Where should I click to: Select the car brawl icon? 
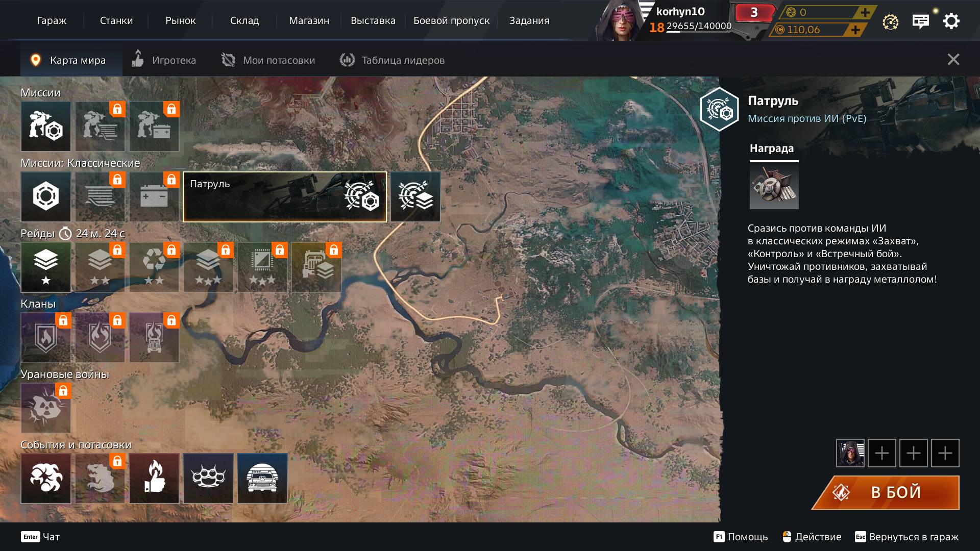point(262,478)
